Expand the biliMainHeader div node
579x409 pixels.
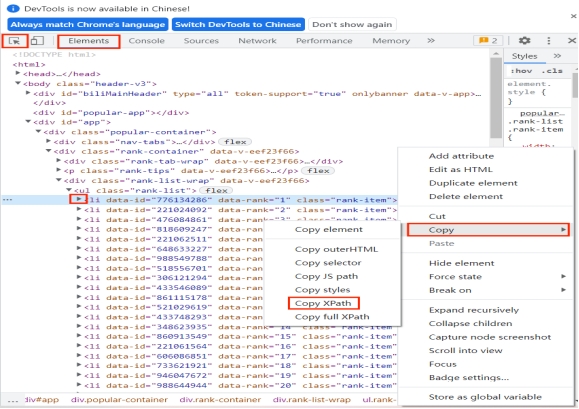click(28, 93)
